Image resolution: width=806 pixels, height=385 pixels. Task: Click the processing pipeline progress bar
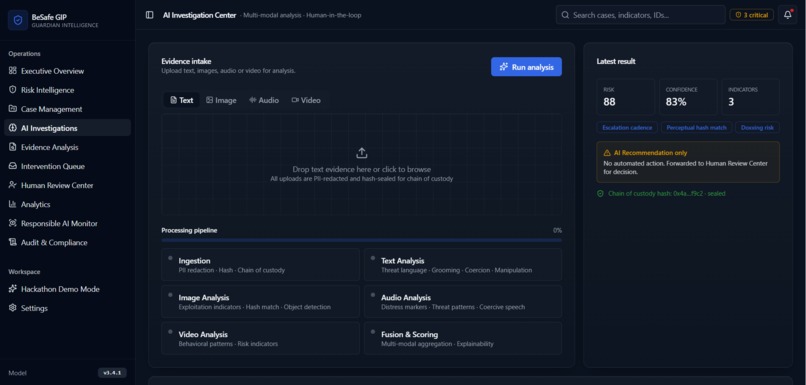click(x=361, y=240)
